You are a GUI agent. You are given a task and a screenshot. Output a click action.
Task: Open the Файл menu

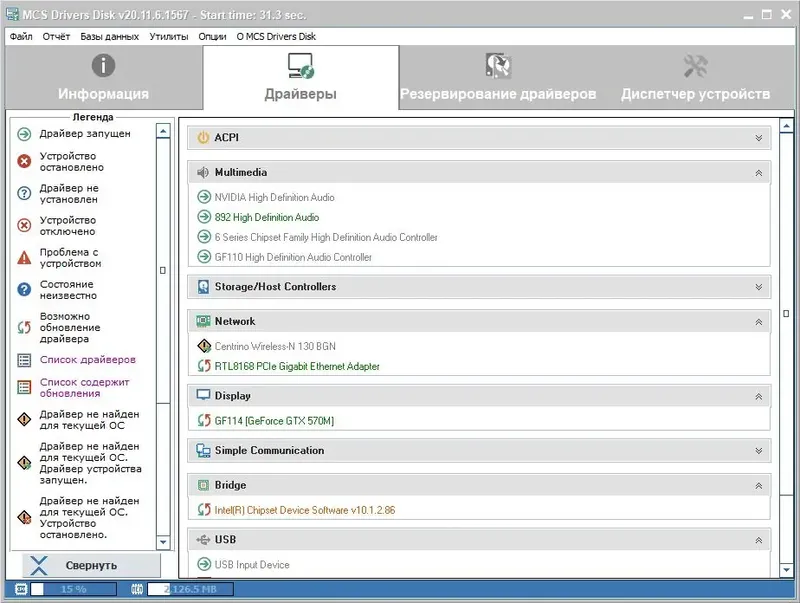point(21,36)
